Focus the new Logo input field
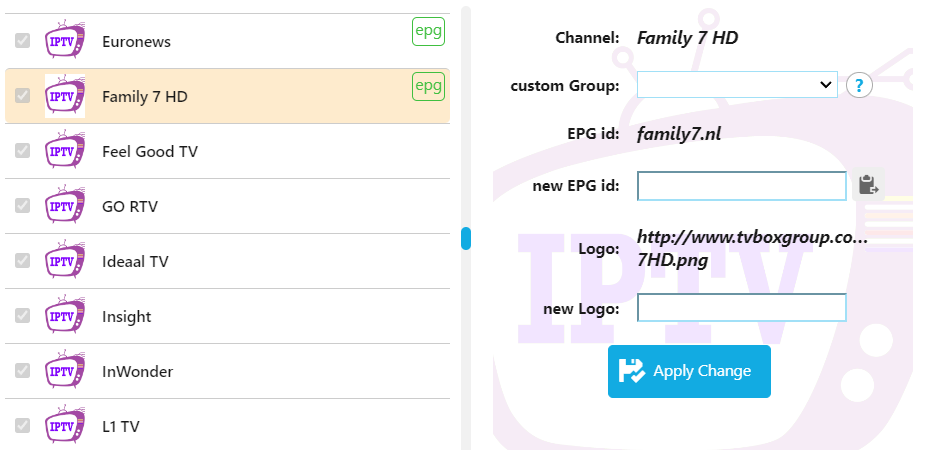Viewport: 928px width, 450px height. (x=742, y=308)
